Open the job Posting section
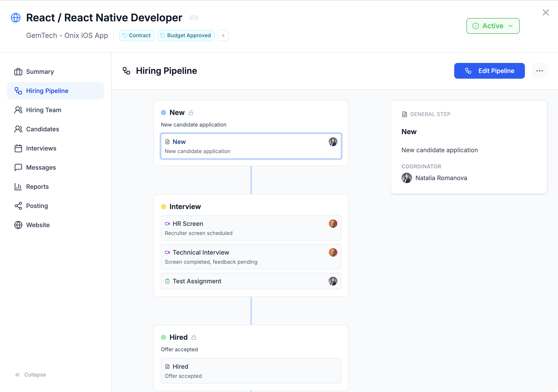 click(37, 206)
